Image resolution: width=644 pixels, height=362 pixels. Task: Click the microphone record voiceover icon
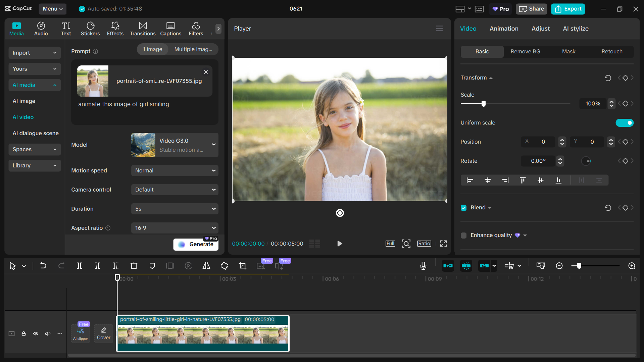423,266
